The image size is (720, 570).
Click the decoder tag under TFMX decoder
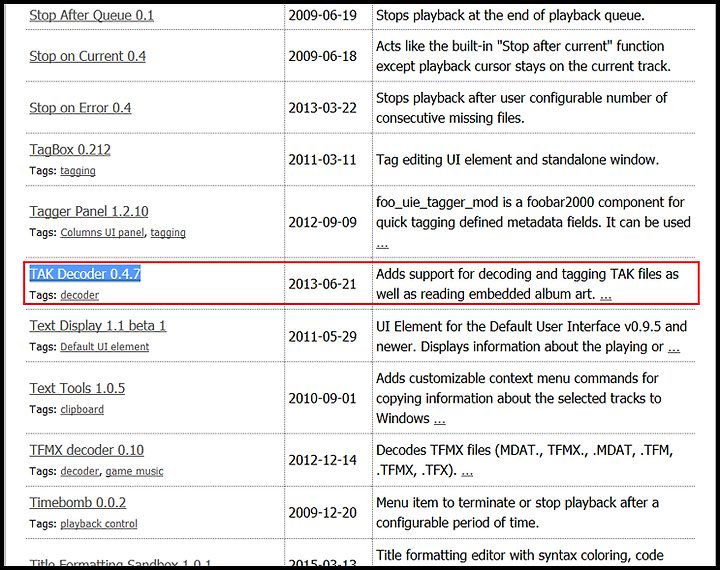click(x=79, y=471)
